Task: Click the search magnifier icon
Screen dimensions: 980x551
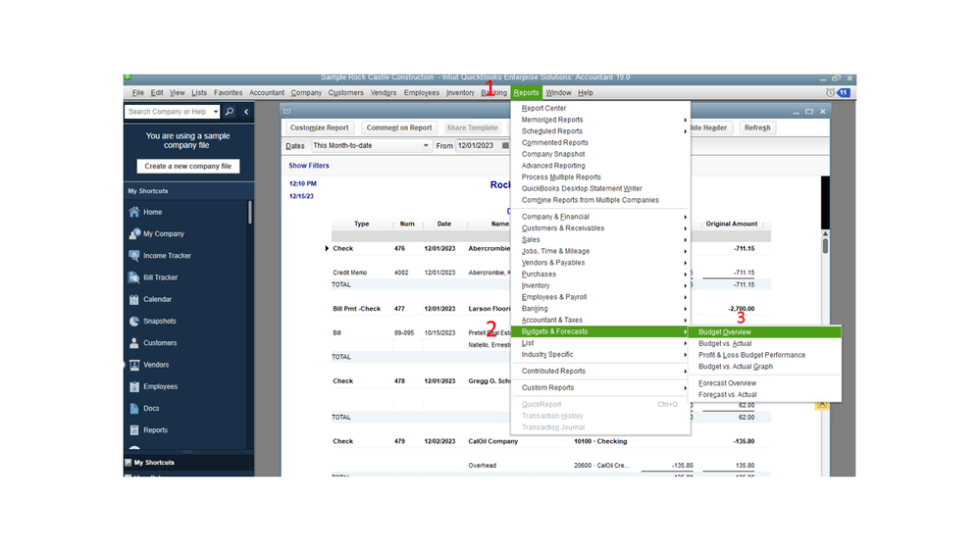Action: point(230,112)
